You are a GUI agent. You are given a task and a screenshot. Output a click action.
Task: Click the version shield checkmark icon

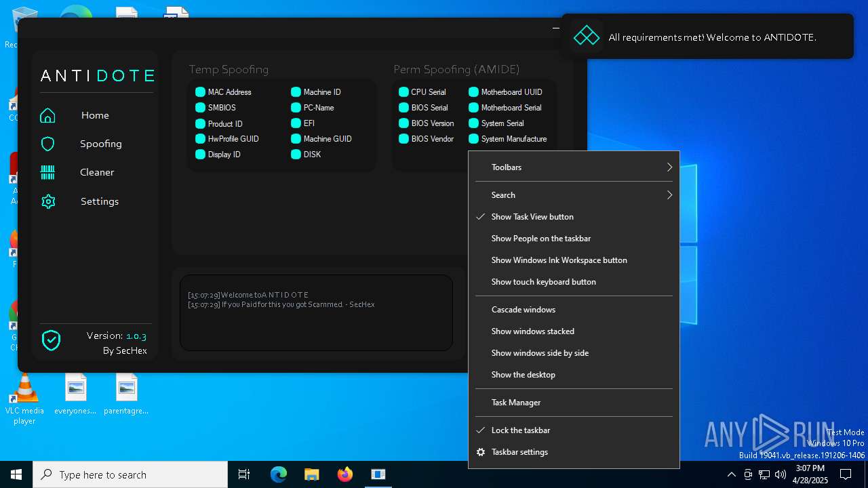(x=51, y=340)
